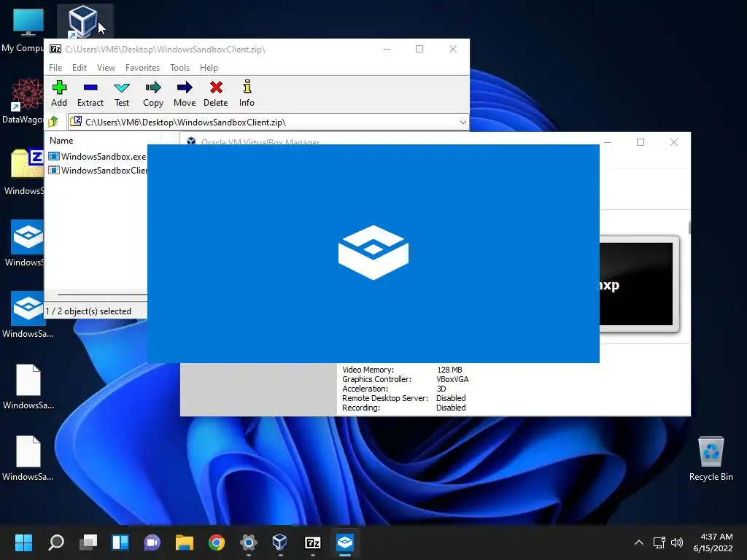Click the Video Memory 128 MB entry
Screen dimensions: 747x560
click(402, 370)
